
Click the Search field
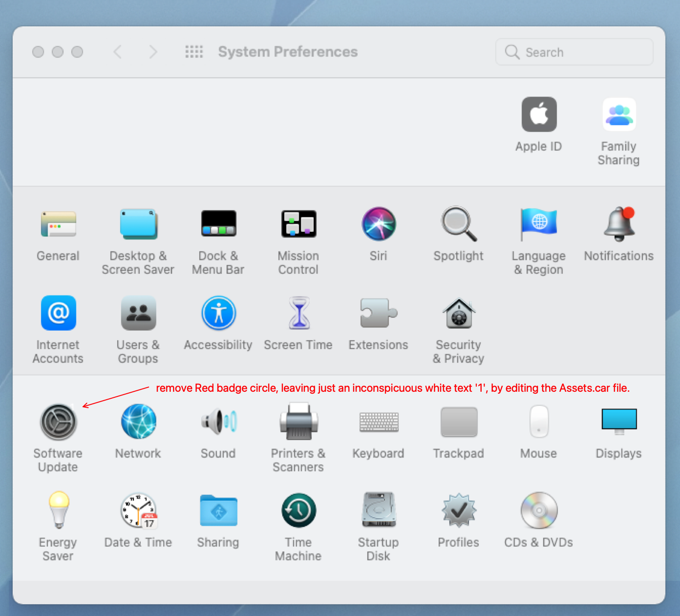point(574,52)
